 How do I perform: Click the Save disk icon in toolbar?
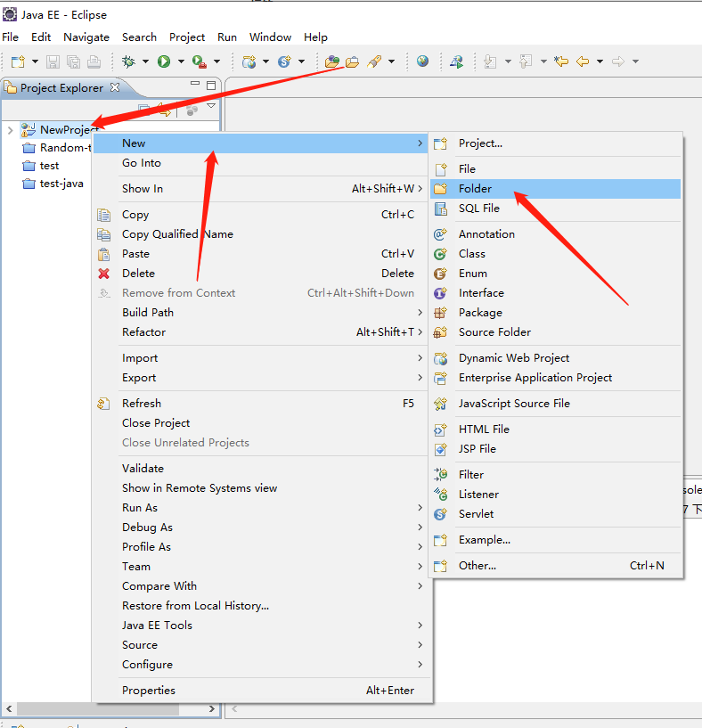pyautogui.click(x=53, y=61)
